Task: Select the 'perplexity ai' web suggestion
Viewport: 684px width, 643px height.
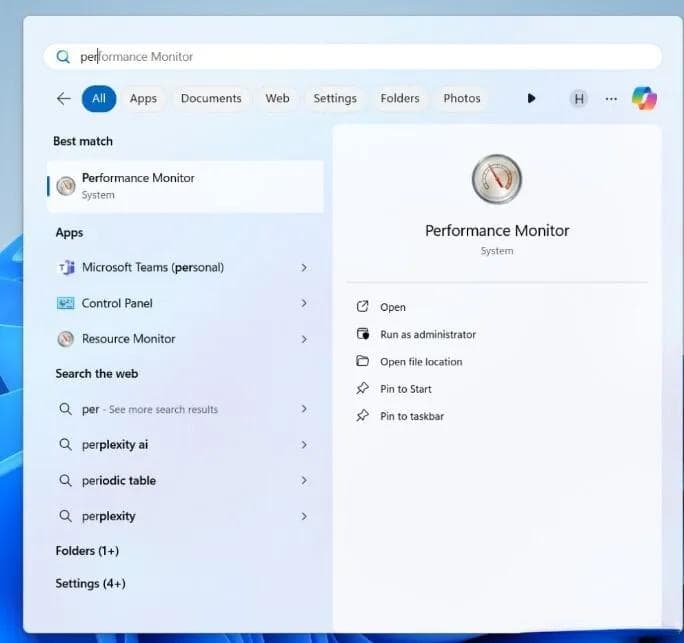Action: [x=115, y=445]
